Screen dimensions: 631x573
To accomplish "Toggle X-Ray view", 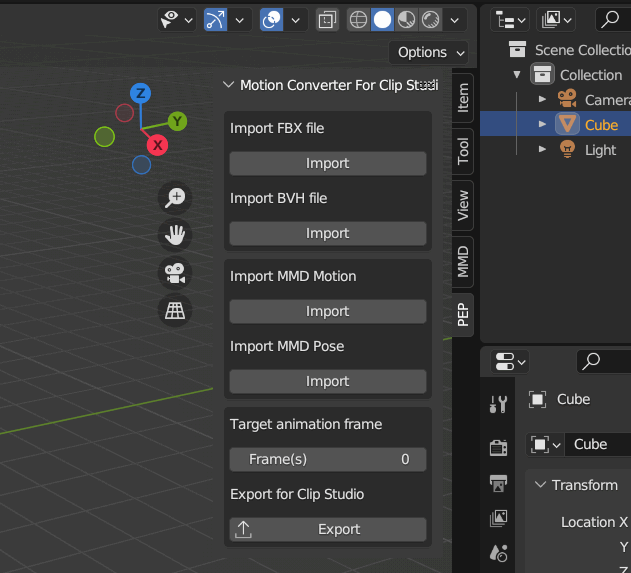I will (327, 20).
